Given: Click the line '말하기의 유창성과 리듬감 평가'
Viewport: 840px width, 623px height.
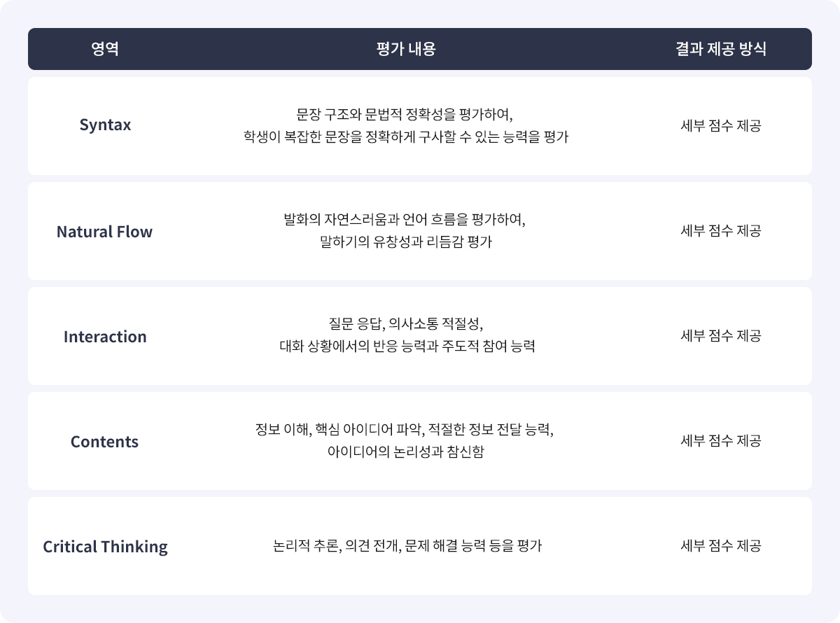Looking at the screenshot, I should tap(405, 242).
